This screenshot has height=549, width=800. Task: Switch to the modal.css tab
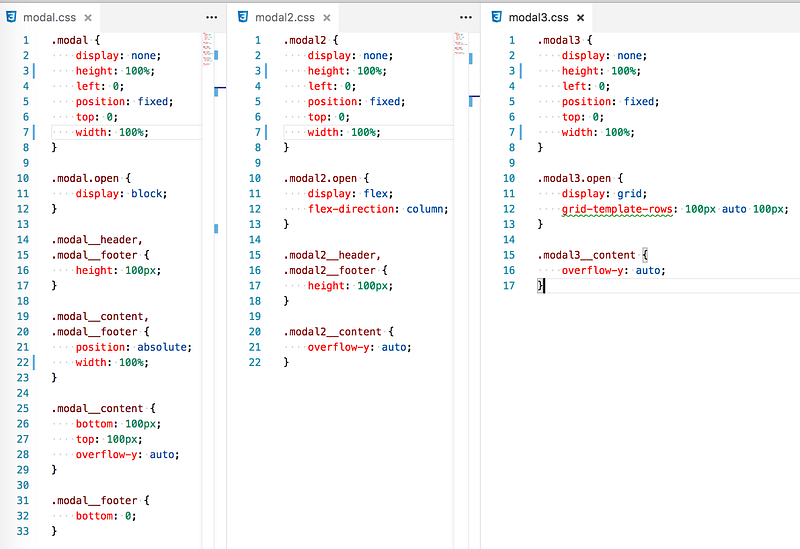(49, 17)
